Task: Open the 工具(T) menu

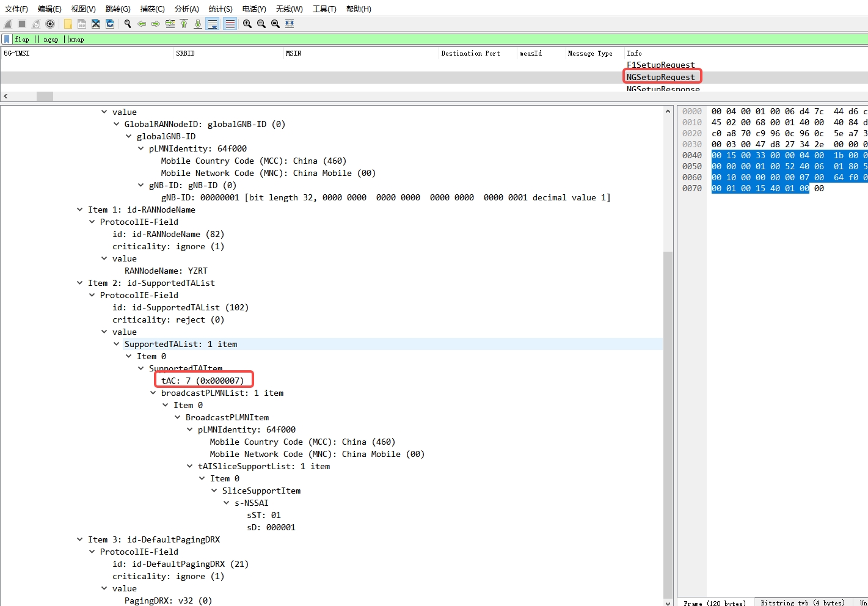Action: 324,9
